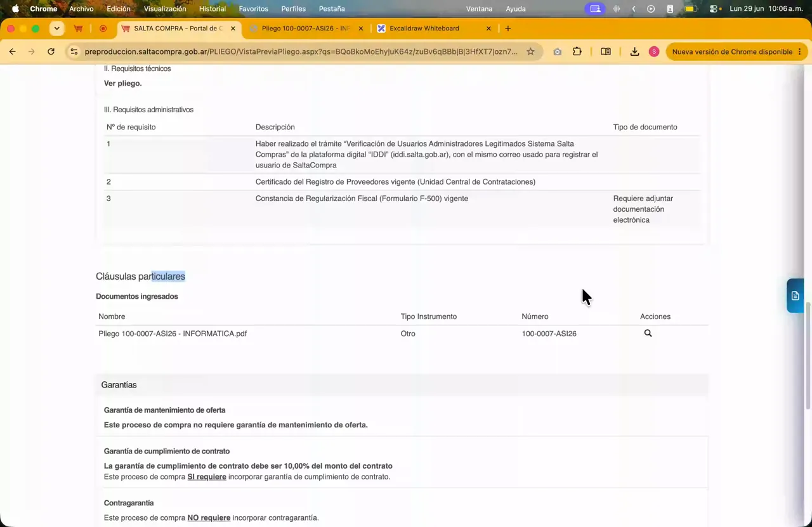The height and width of the screenshot is (527, 812).
Task: Open the Favoritos menu
Action: 253,9
